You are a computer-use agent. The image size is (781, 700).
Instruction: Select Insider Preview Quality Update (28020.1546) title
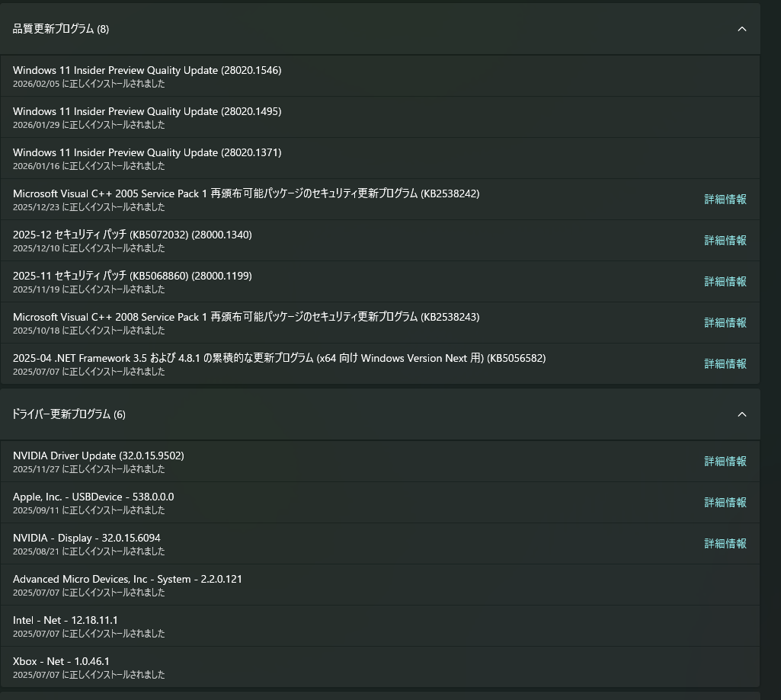147,70
